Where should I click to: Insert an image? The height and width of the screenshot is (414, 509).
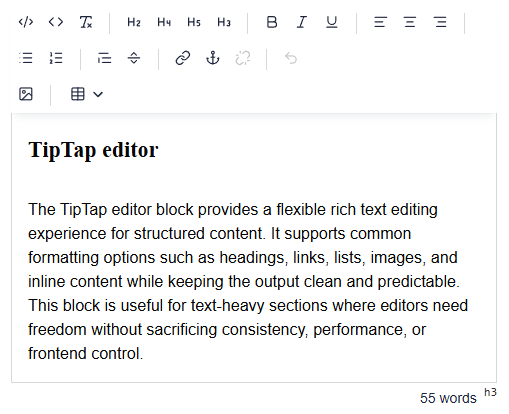(x=26, y=94)
